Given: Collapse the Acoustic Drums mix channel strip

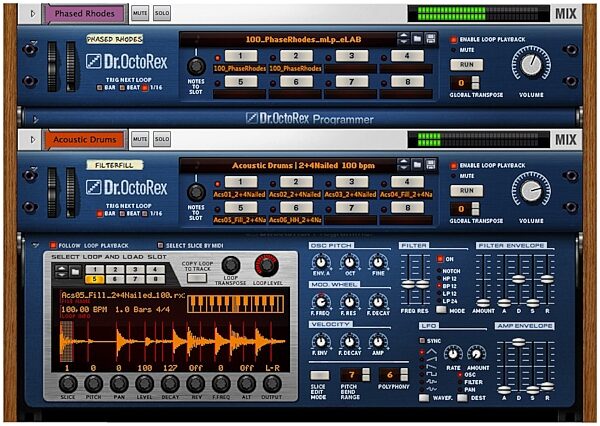Looking at the screenshot, I should [33, 140].
